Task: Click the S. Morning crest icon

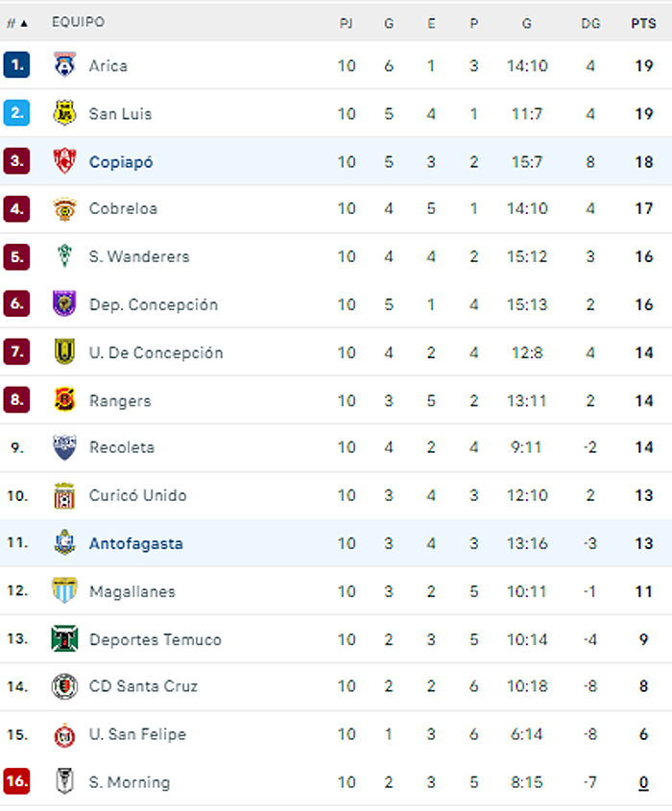Action: coord(64,781)
